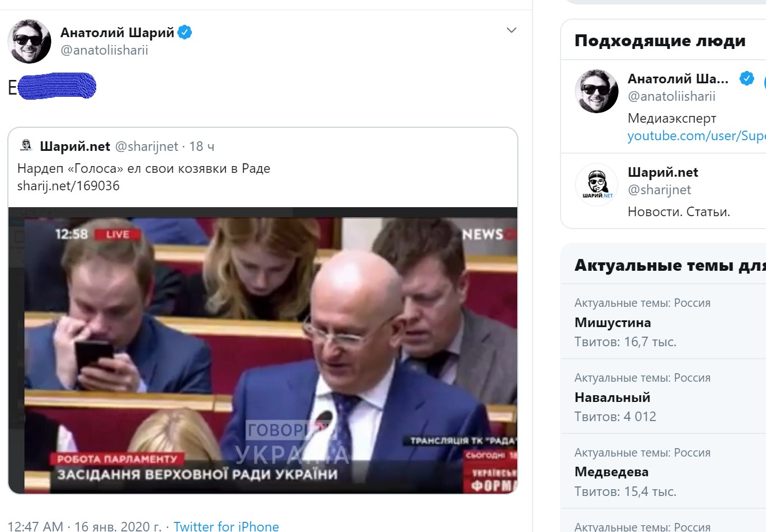Viewport: 766px width, 532px height.
Task: Click Anatoly Shariy's avatar in the suggested people panel
Action: click(x=597, y=91)
